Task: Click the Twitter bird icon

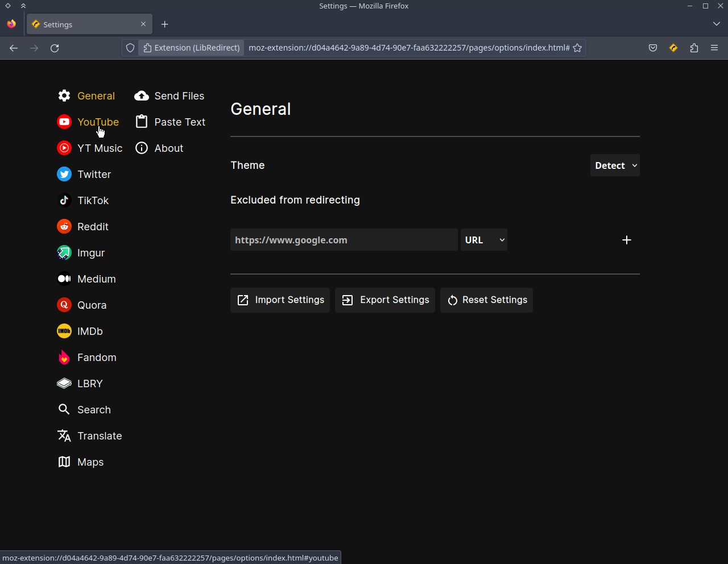Action: point(64,174)
